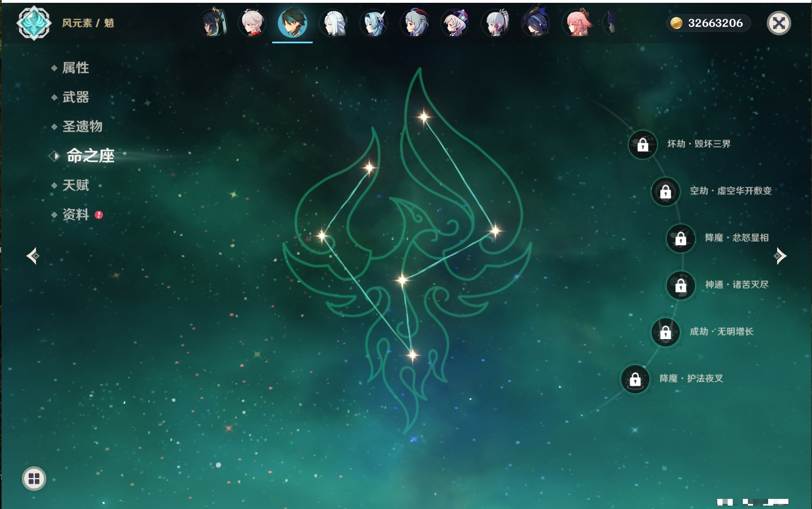Open the 属性 attributes tab

[75, 68]
